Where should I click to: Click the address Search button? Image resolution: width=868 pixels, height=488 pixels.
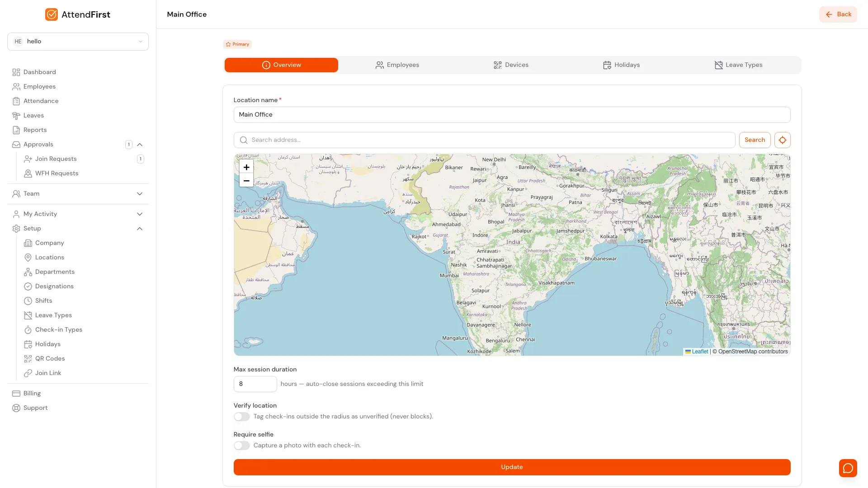coord(755,140)
